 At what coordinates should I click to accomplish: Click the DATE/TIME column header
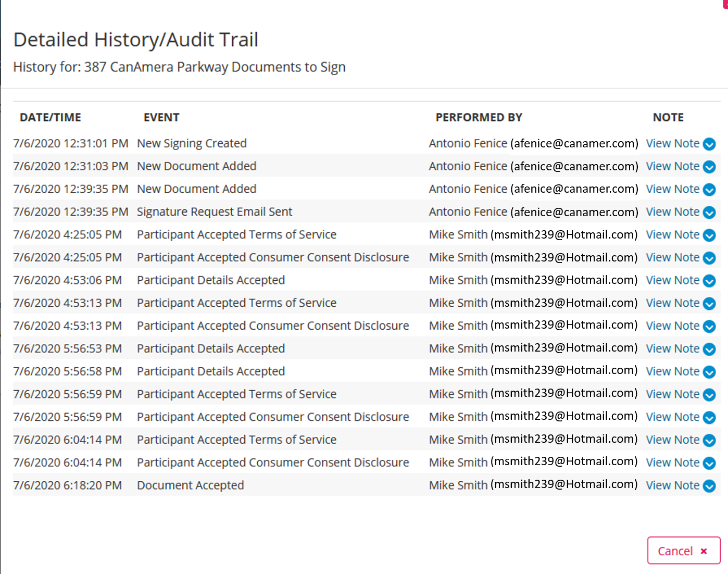click(x=51, y=118)
